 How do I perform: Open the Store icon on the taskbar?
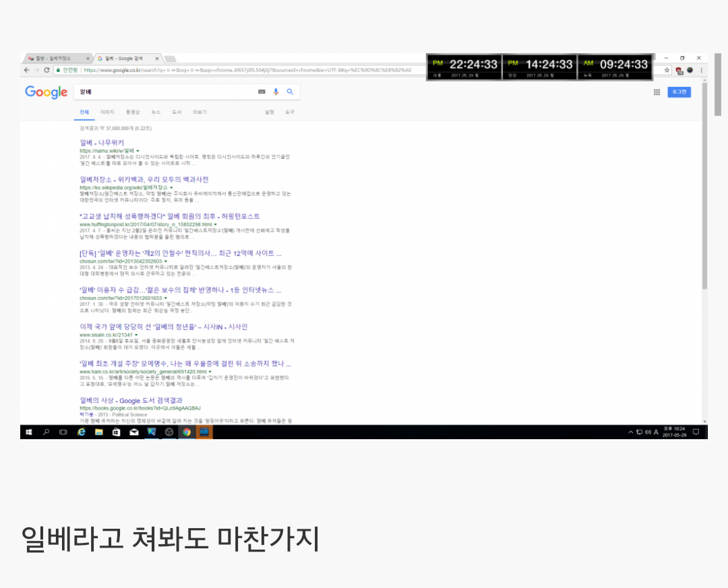click(116, 432)
